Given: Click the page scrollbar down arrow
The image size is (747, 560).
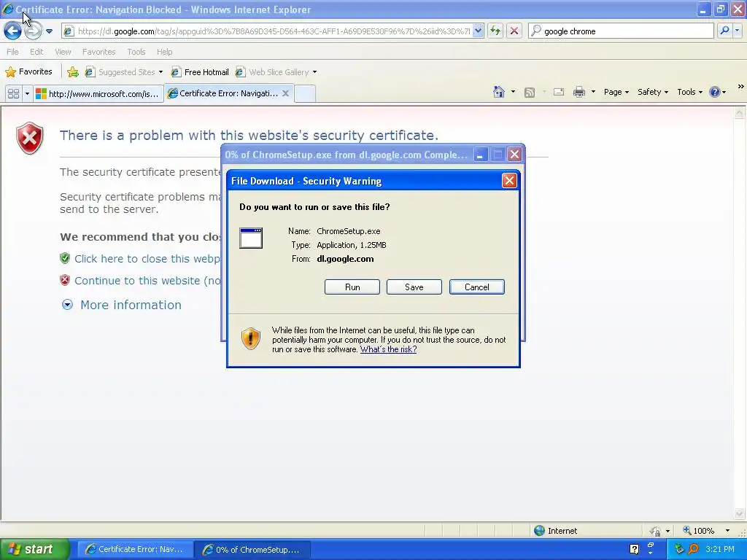Looking at the screenshot, I should [x=739, y=513].
